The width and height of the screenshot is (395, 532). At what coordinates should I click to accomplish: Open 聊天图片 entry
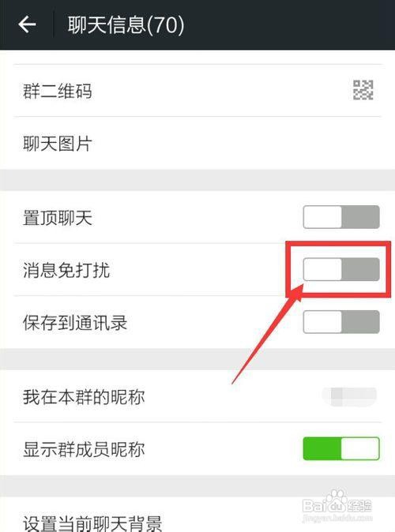(197, 143)
